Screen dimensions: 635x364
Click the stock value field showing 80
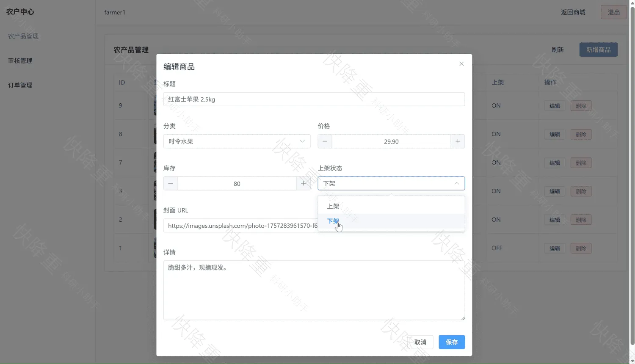237,183
